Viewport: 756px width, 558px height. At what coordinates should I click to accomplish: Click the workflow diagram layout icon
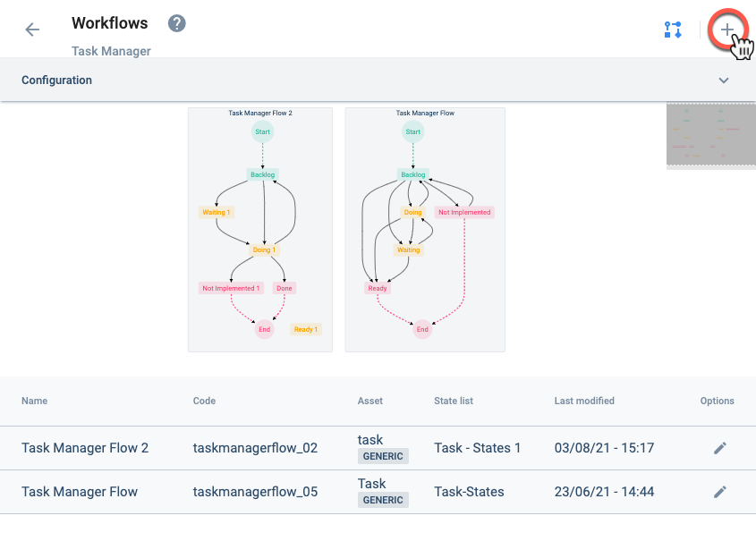point(673,30)
